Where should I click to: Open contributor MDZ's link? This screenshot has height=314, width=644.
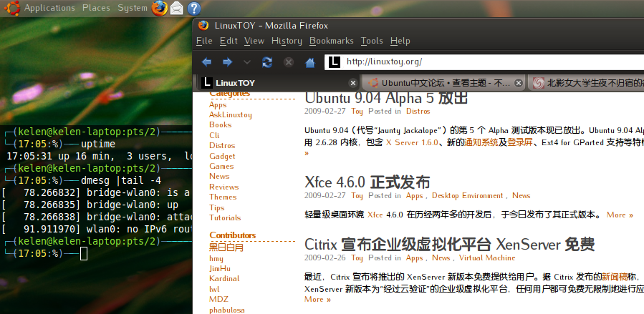pyautogui.click(x=218, y=299)
